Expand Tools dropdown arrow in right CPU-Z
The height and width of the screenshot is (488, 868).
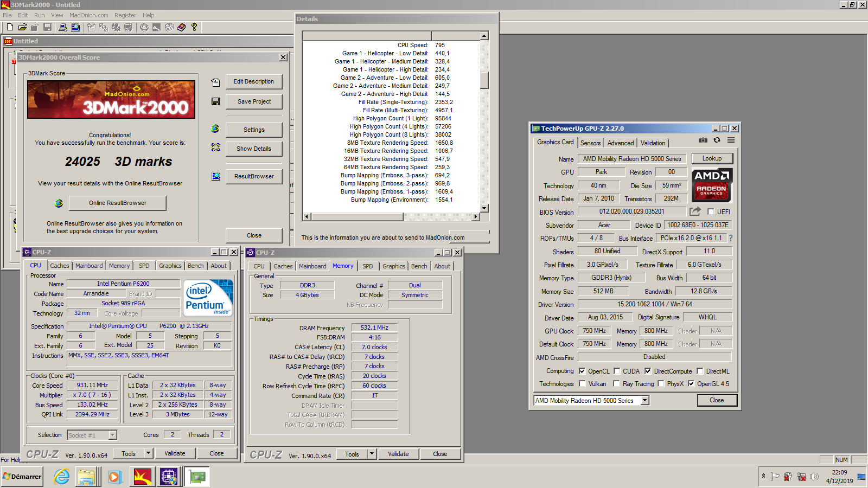click(x=372, y=454)
